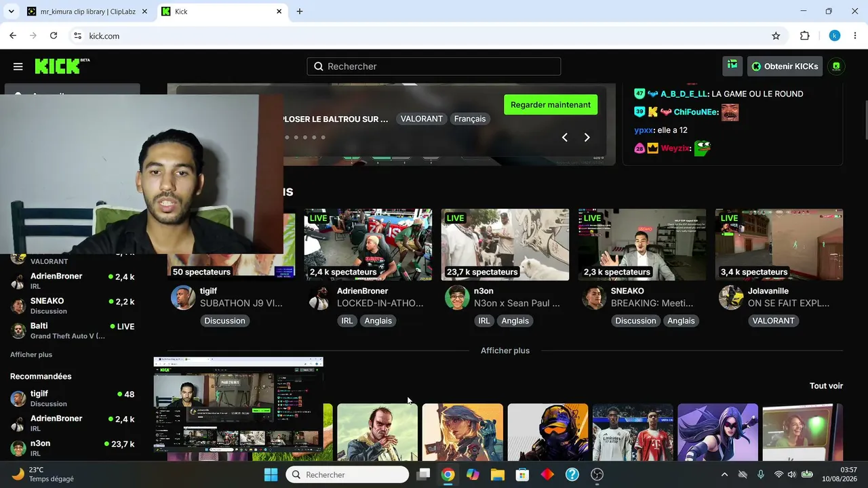The height and width of the screenshot is (488, 868).
Task: Open the weather widget showing 23°C
Action: pyautogui.click(x=42, y=474)
